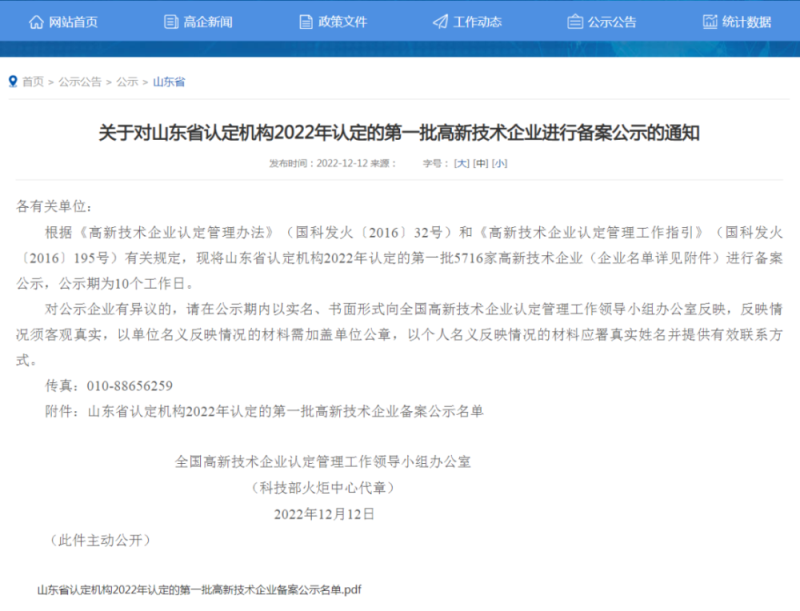Viewport: 800px width, 611px height.
Task: Click the announcement icon beside 公示公告
Action: point(575,20)
